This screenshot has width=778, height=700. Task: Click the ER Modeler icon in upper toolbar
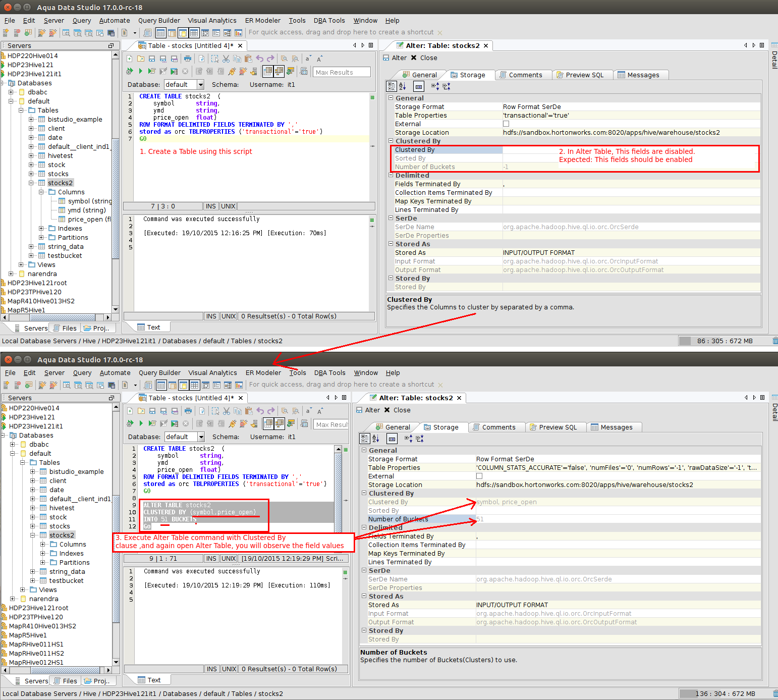[x=227, y=32]
